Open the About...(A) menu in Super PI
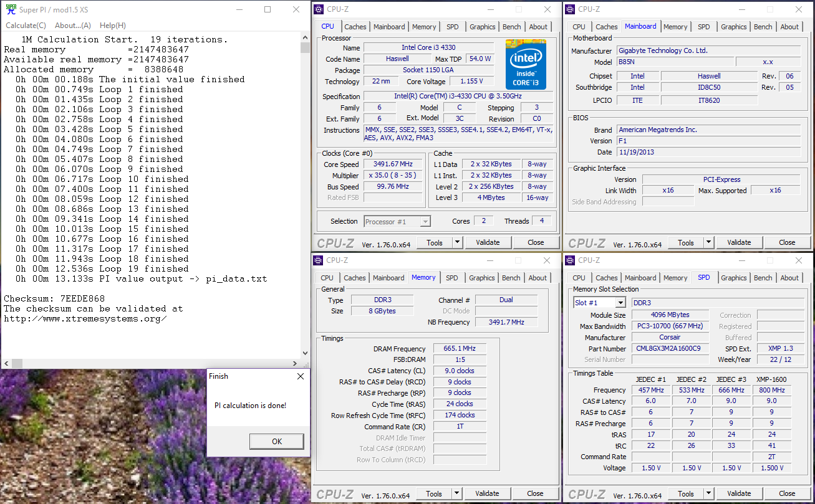The image size is (815, 504). pyautogui.click(x=72, y=26)
